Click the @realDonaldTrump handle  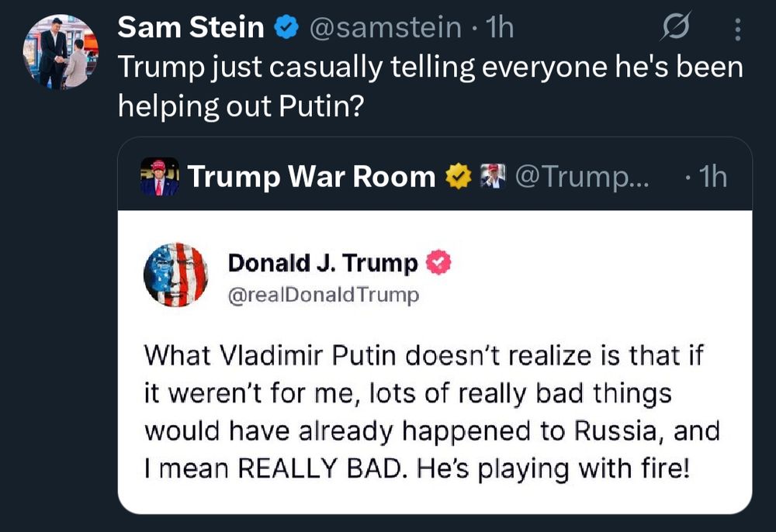323,295
